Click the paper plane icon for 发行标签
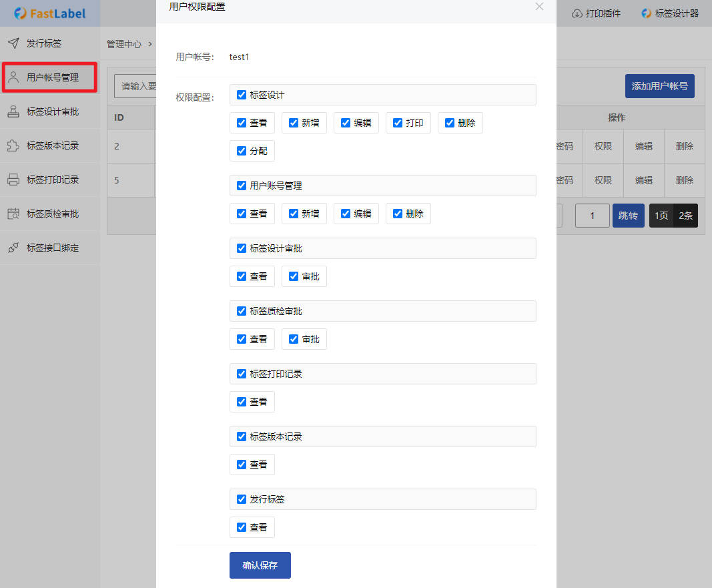Viewport: 712px width, 588px height. [x=13, y=43]
